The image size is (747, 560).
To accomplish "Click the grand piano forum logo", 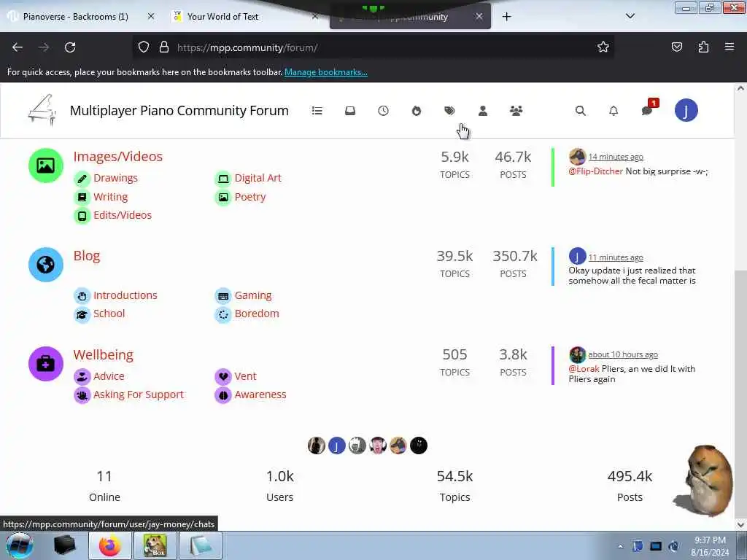I will [42, 111].
